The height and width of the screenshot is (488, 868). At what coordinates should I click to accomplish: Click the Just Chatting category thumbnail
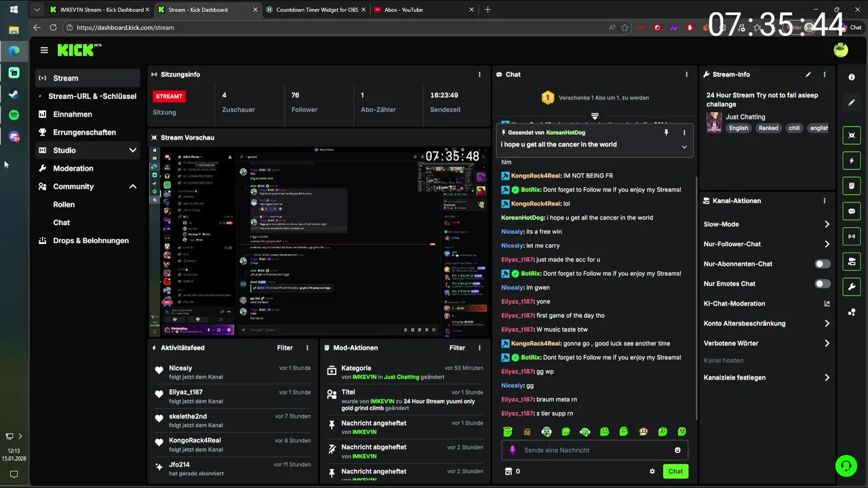714,122
